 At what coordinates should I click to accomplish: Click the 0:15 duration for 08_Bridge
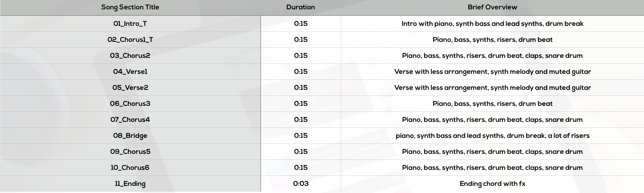tap(301, 136)
